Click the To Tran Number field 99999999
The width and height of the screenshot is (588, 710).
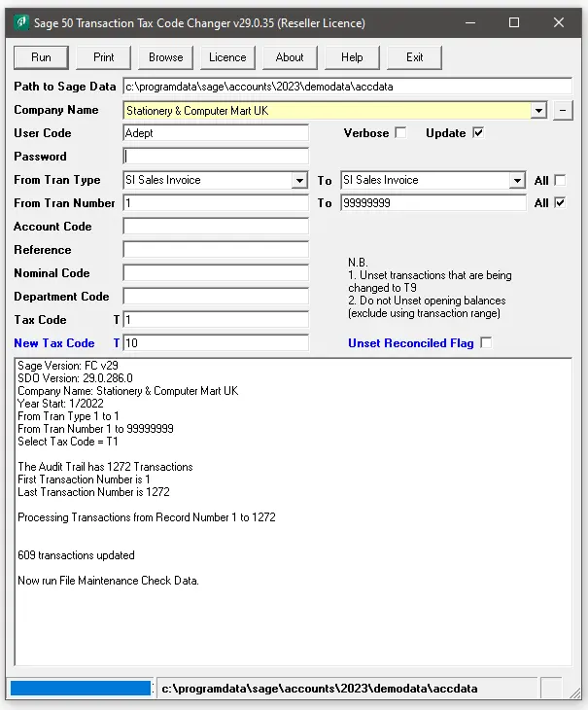point(433,203)
